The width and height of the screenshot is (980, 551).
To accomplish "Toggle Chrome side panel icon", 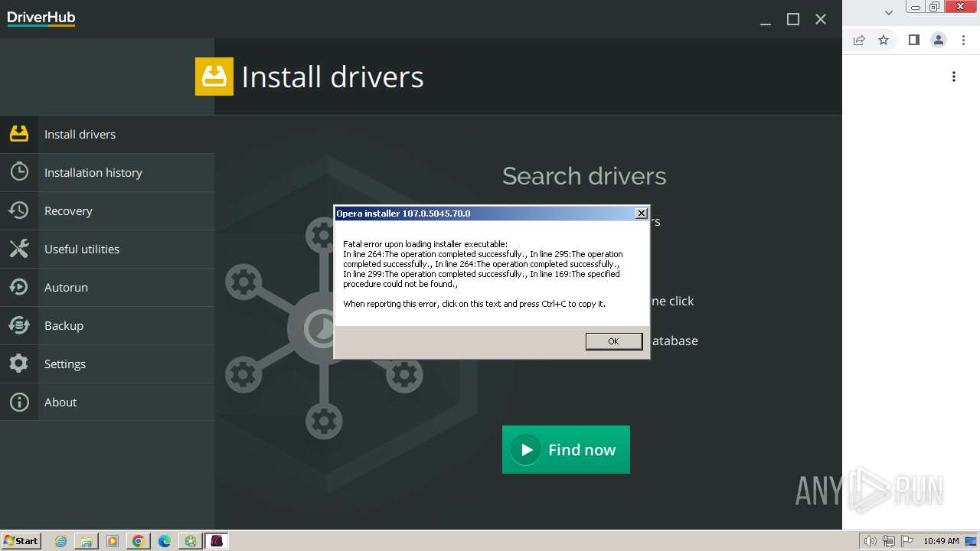I will point(913,40).
